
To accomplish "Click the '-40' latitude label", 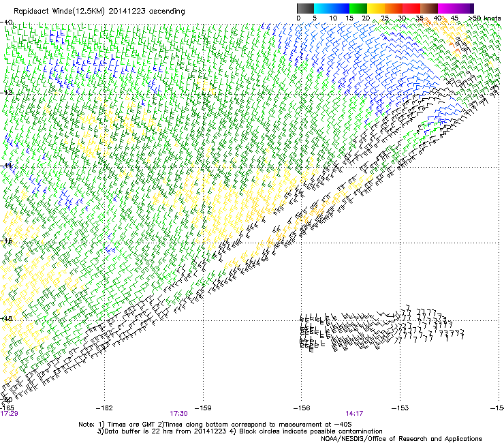I will tap(6, 22).
